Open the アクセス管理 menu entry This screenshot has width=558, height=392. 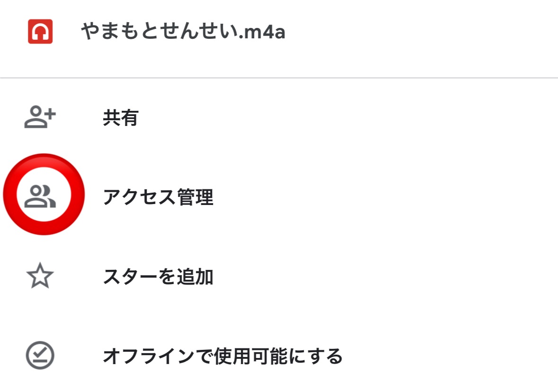(158, 197)
